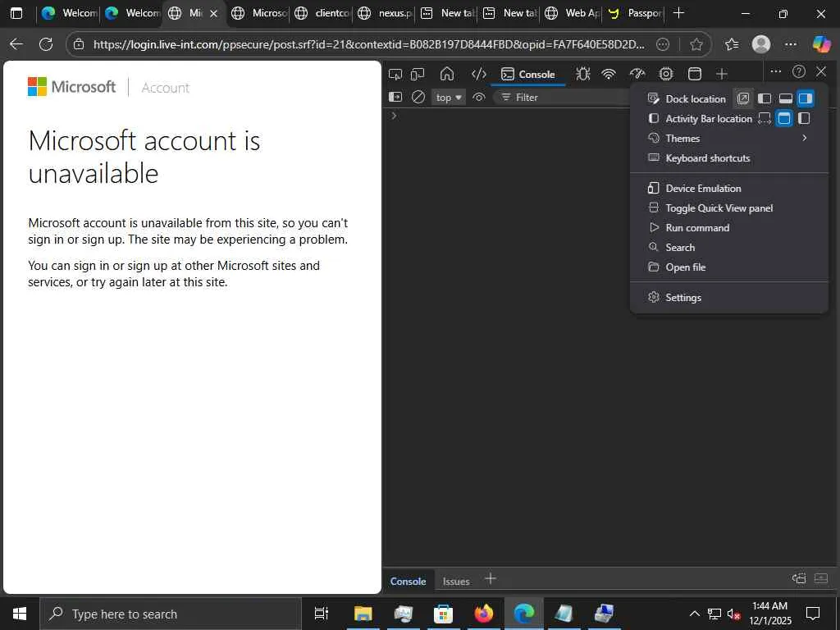Refresh the current page
This screenshot has height=630, width=840.
46,44
